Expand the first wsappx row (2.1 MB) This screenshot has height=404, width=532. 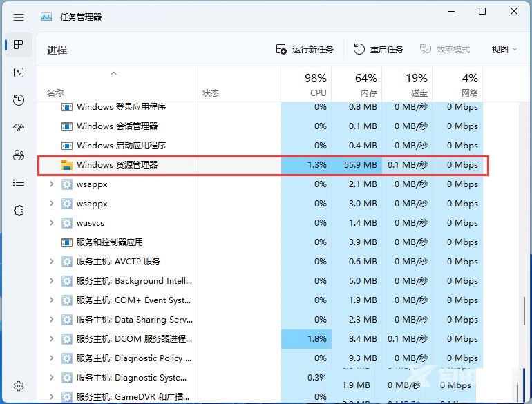[x=52, y=184]
